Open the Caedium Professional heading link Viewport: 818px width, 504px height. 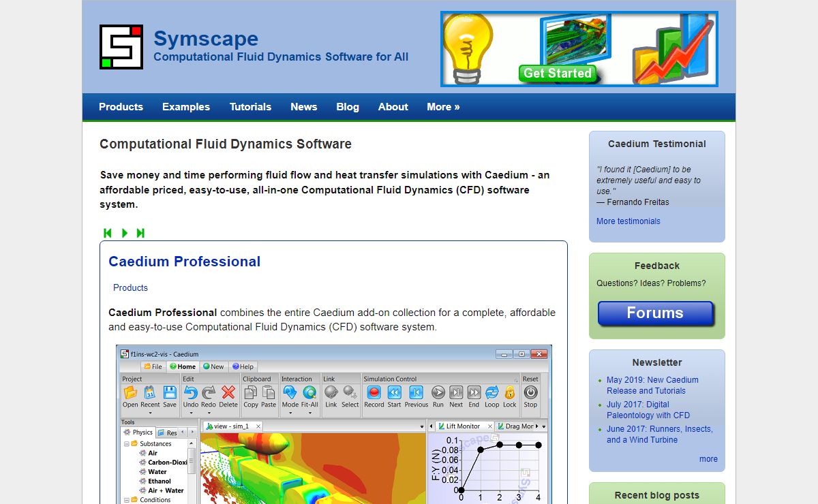185,262
